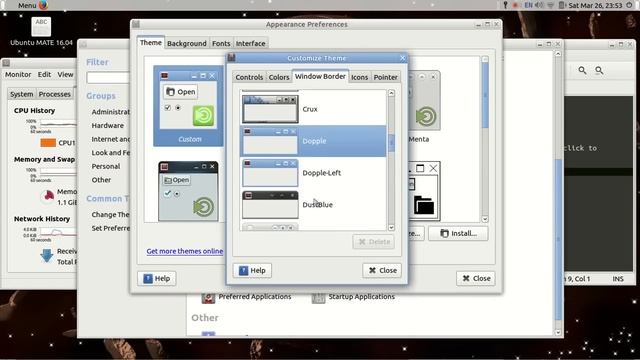Select the Crux window border
This screenshot has height=360, width=640.
tap(313, 109)
